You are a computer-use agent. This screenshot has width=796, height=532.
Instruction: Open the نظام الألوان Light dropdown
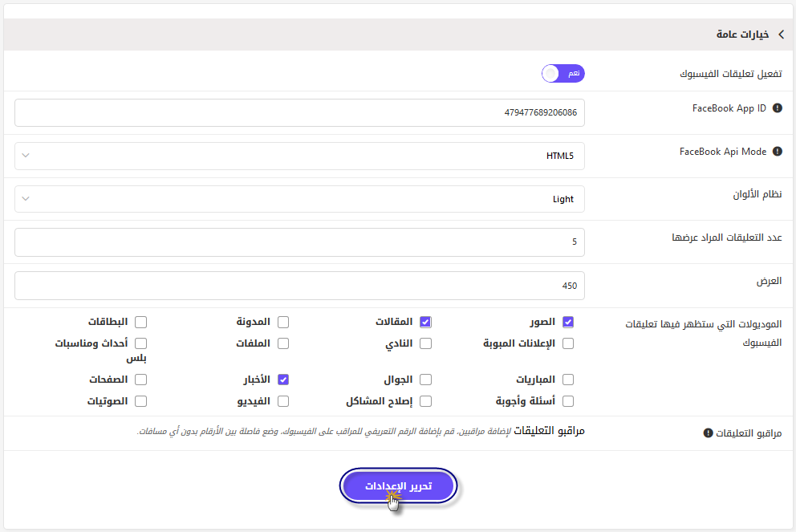299,199
